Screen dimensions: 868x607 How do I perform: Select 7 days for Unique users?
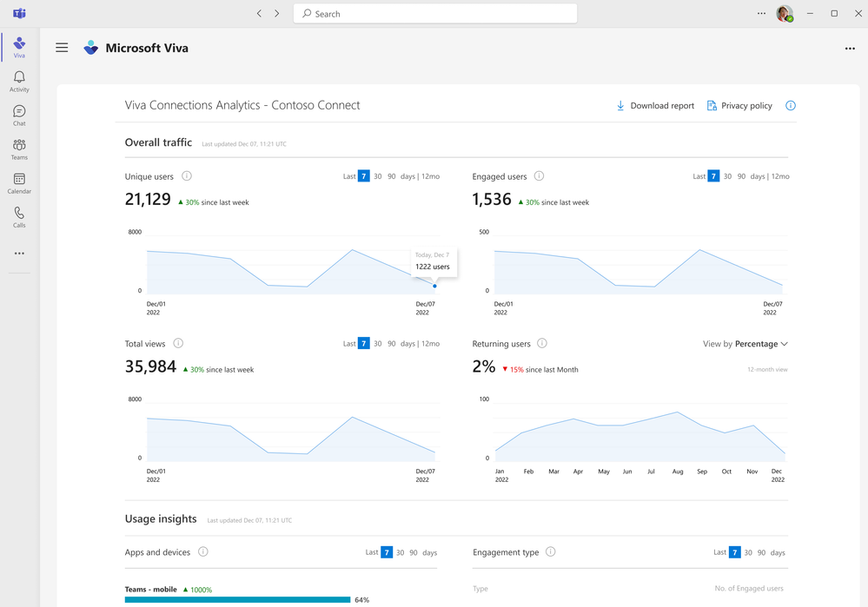[x=364, y=176]
